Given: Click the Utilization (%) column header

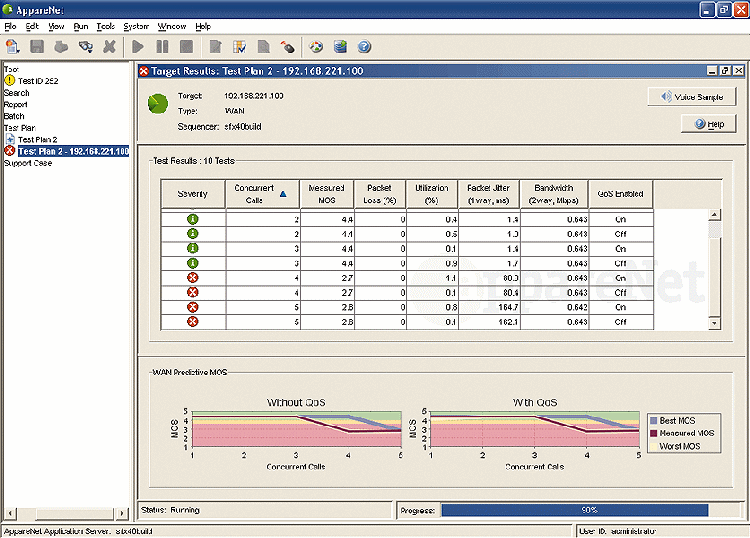Looking at the screenshot, I should 431,194.
